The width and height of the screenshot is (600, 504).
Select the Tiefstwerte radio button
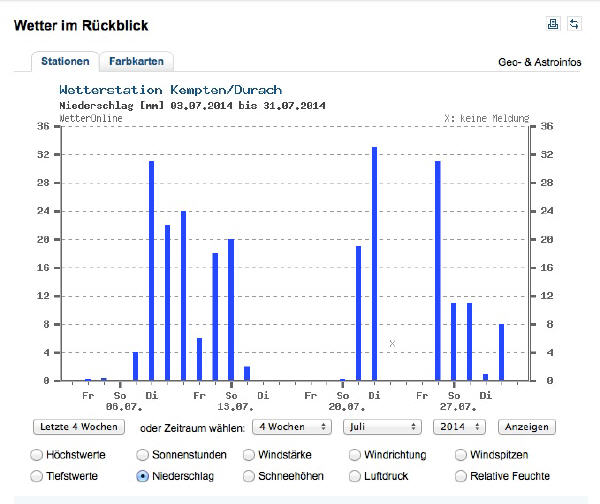point(36,476)
